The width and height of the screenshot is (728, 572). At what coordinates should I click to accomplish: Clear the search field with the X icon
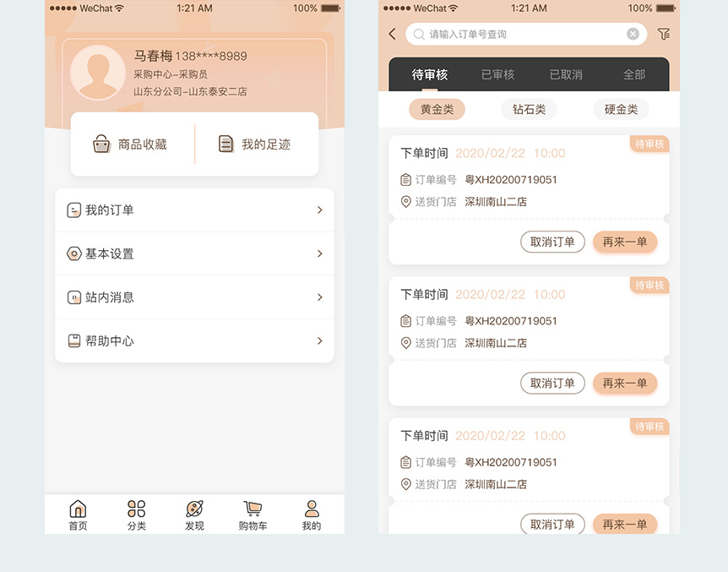633,34
